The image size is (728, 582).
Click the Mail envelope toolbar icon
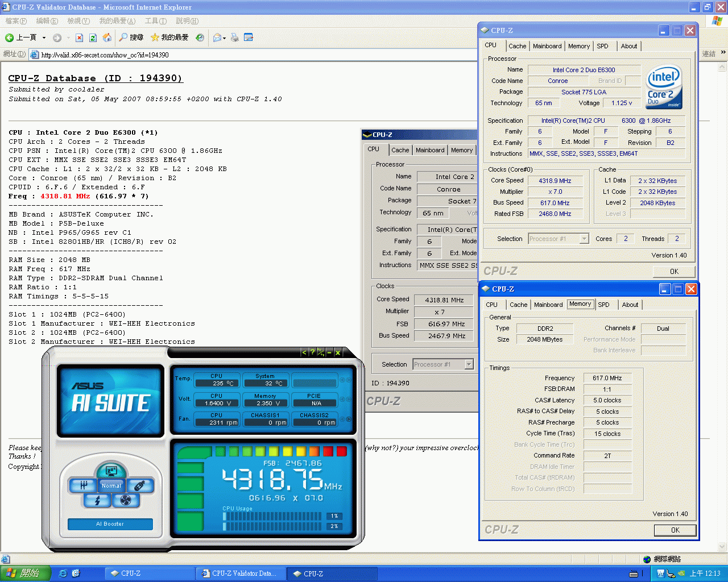point(217,38)
